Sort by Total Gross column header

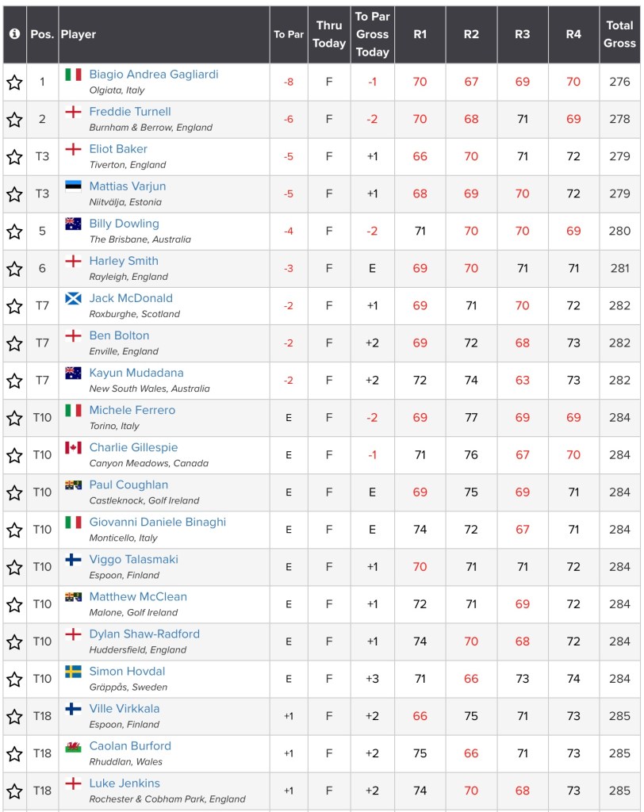619,34
